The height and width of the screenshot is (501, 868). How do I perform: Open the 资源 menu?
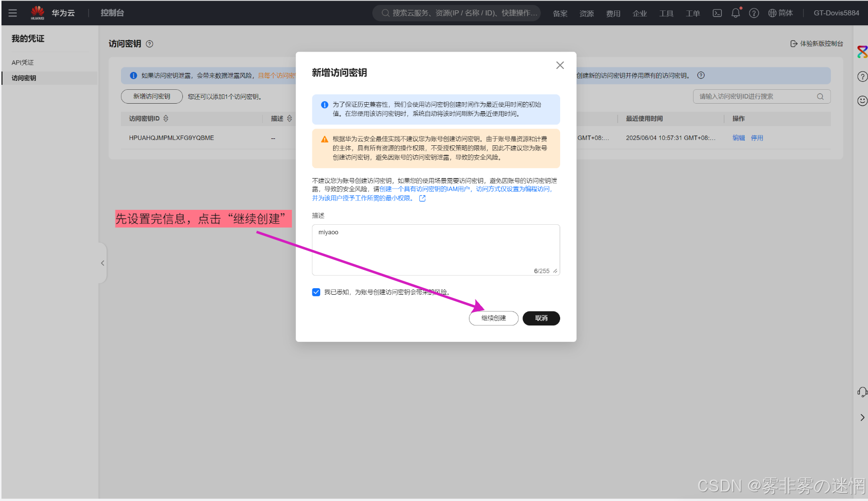pos(587,13)
